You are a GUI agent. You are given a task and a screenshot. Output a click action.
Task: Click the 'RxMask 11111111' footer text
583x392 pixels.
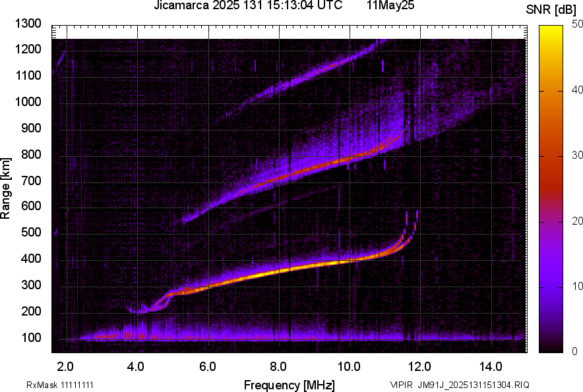60,385
